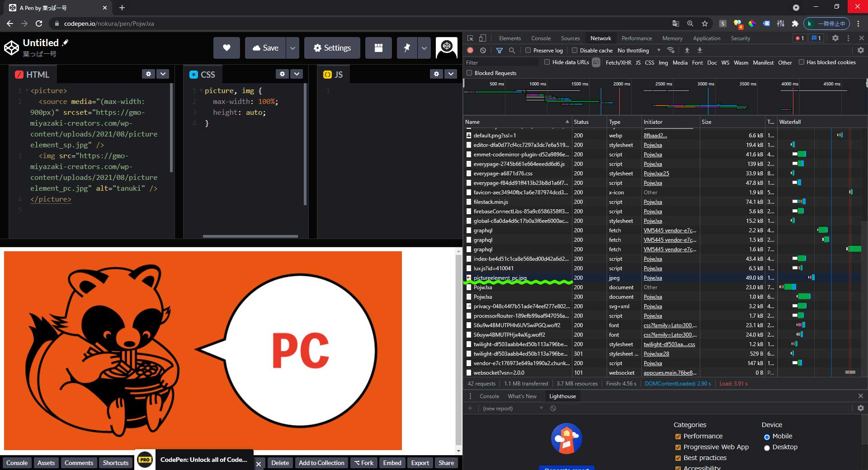Click the heart (love pen) button

coord(226,48)
